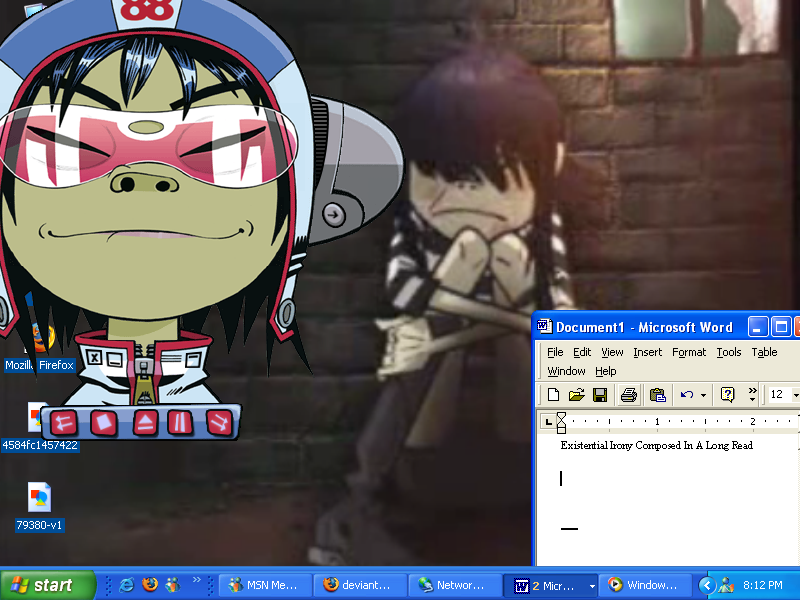800x600 pixels.
Task: Minimize the Microsoft Word window
Action: [x=758, y=327]
